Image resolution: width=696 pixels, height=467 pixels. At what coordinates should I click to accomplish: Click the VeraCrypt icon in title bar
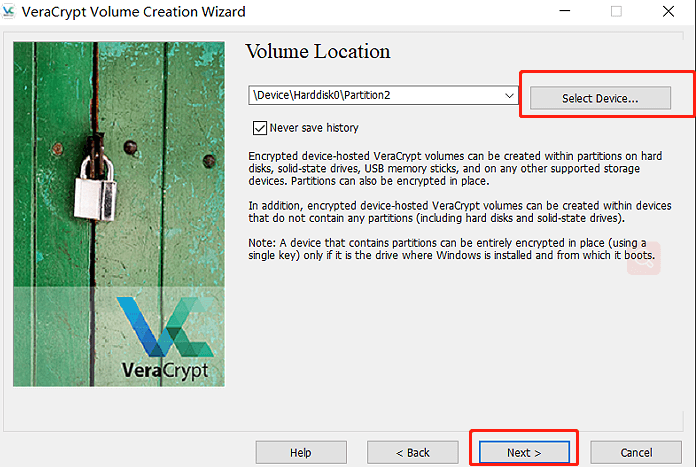pyautogui.click(x=8, y=11)
